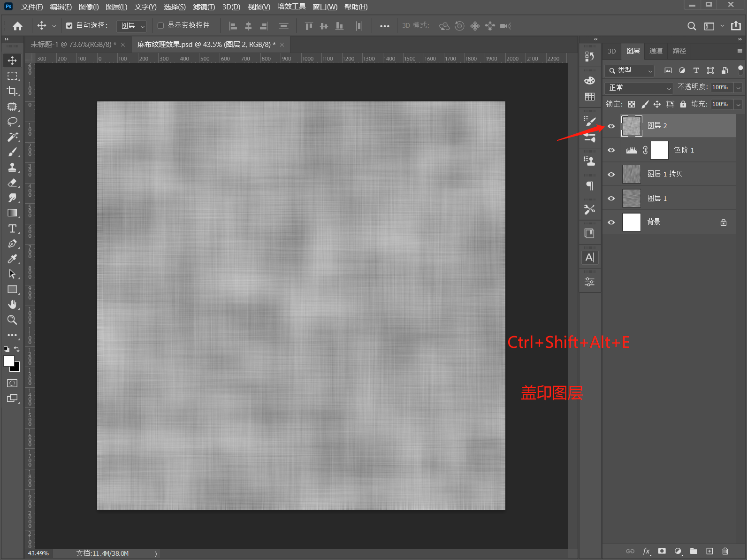Open the layer filter 类型 dropdown
Viewport: 747px width, 560px height.
[630, 70]
